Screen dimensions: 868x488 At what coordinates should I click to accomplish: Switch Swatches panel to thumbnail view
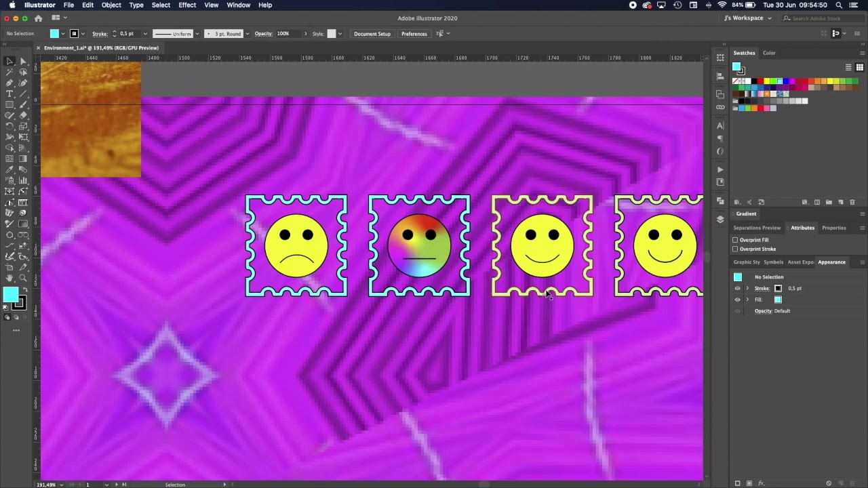[859, 67]
